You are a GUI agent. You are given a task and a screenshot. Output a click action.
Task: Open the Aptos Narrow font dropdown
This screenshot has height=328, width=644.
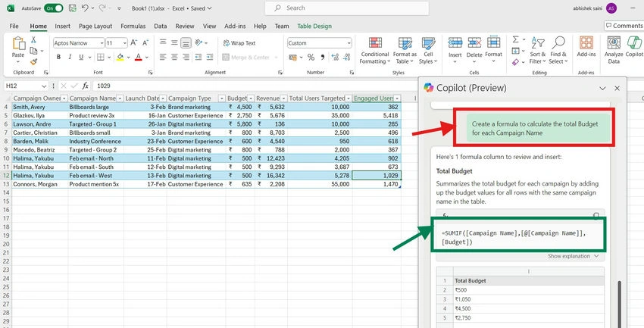point(102,43)
